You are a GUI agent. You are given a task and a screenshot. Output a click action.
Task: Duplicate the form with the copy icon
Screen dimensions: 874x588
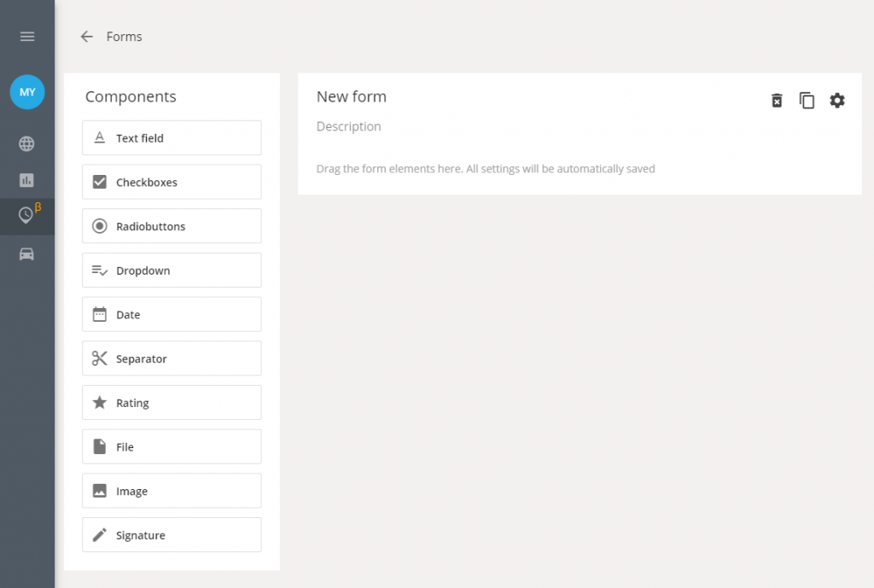807,100
